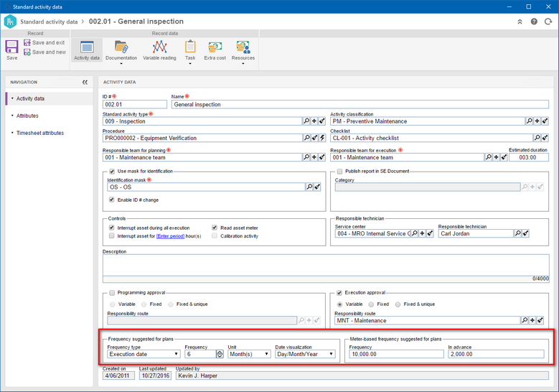Select Activity data in navigation
This screenshot has width=559, height=392.
tap(50, 98)
